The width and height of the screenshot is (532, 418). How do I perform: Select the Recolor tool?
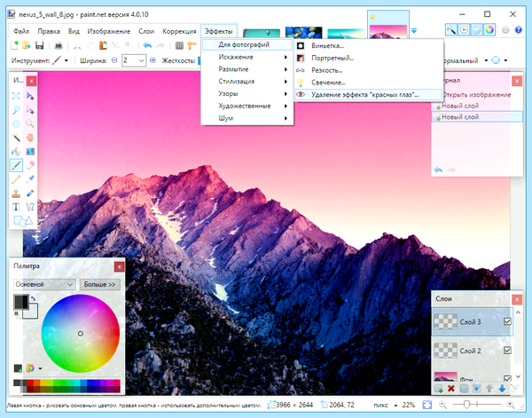point(30,193)
